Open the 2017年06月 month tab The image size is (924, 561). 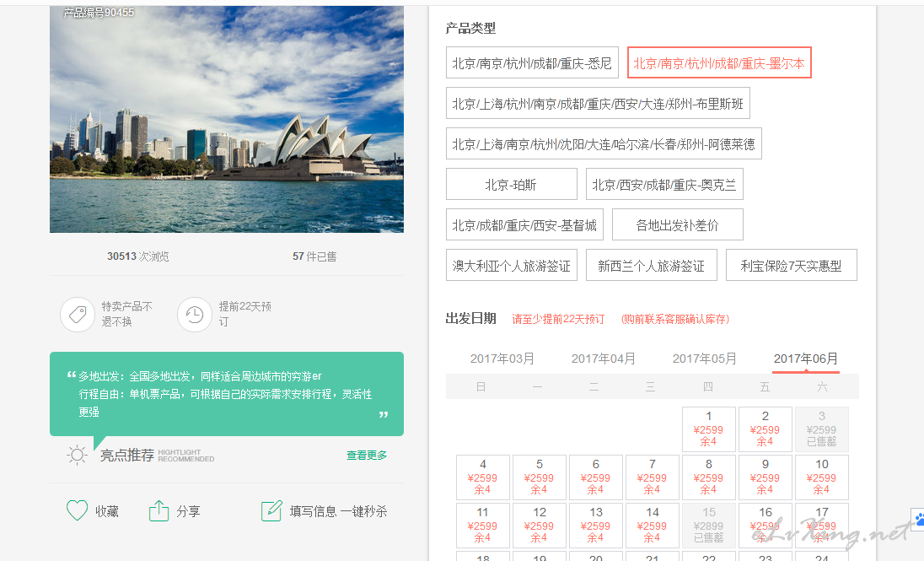[806, 359]
